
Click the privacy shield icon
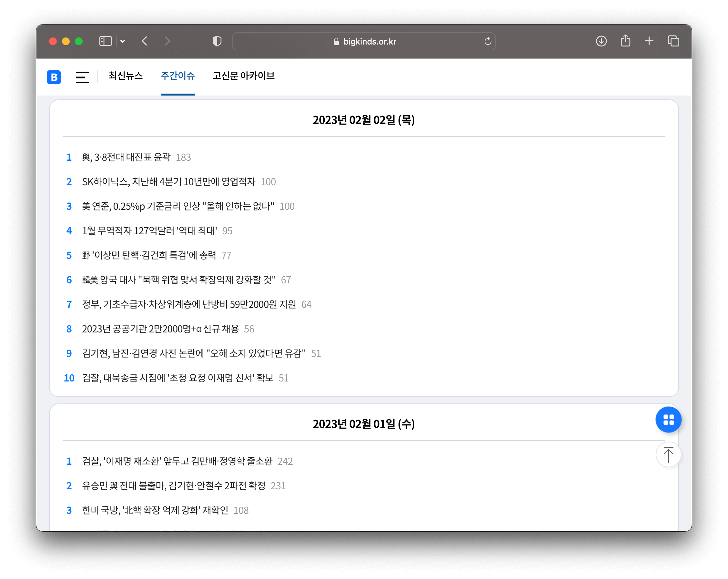[x=217, y=41]
